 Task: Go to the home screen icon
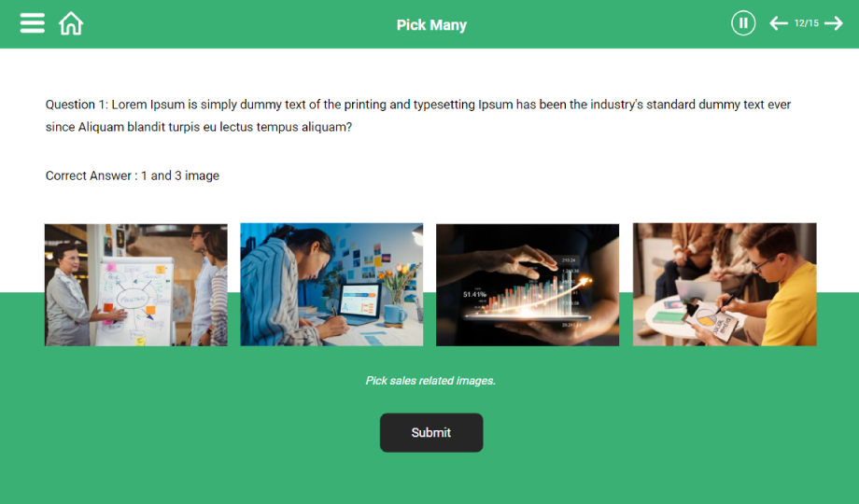71,23
